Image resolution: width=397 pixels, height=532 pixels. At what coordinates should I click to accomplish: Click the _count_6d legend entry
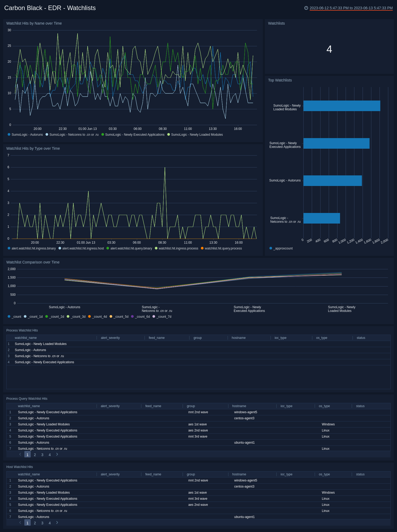140,317
